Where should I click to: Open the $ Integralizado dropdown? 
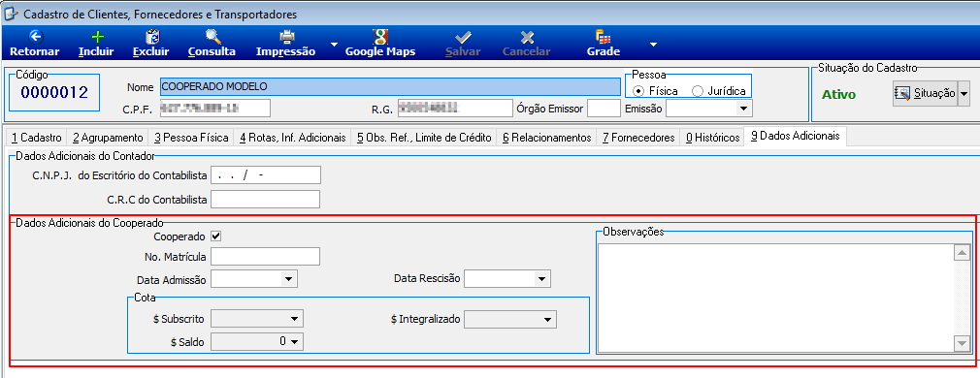coord(547,319)
